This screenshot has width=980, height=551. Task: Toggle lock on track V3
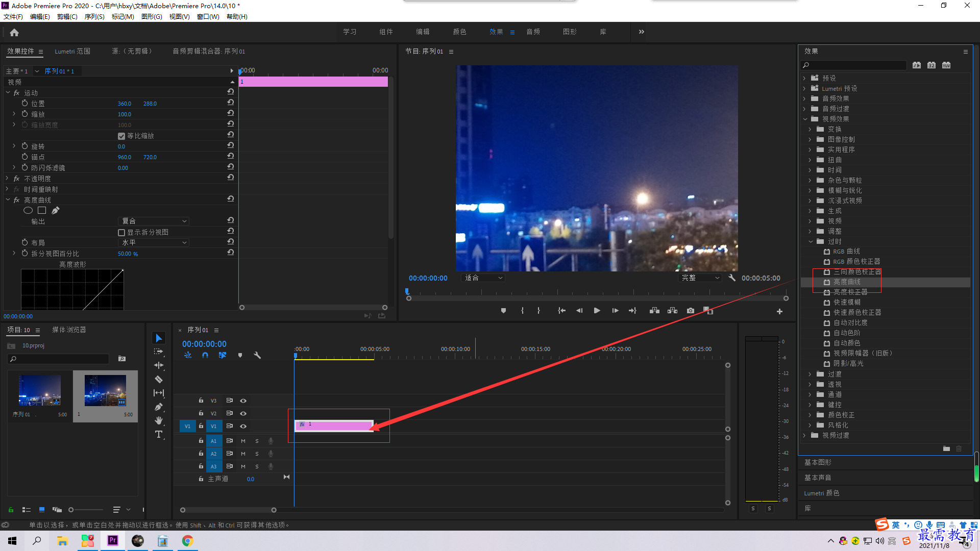point(201,400)
